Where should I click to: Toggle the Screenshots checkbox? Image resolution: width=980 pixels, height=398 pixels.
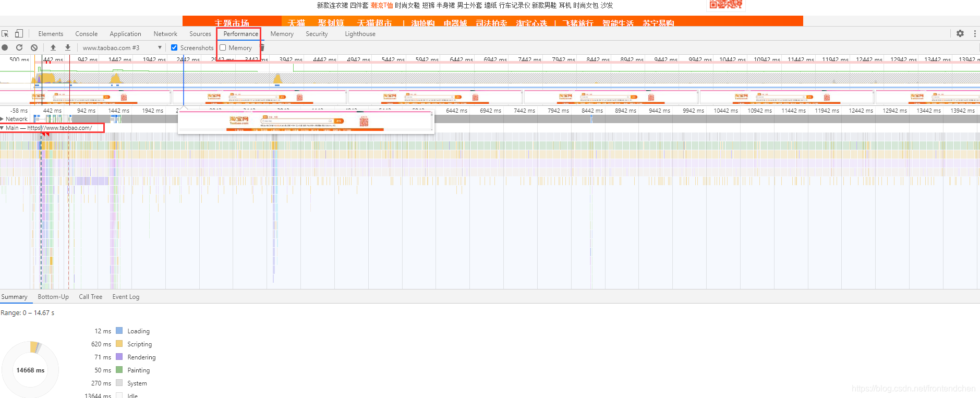[x=174, y=47]
